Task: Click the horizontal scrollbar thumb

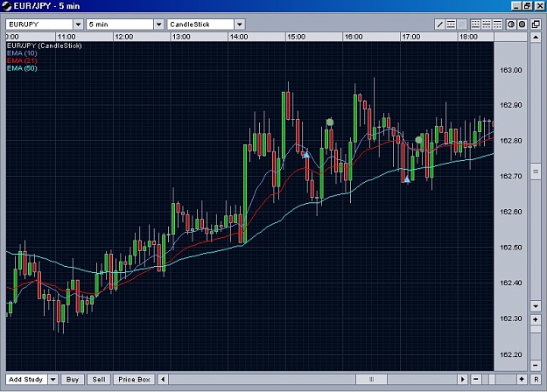Action: 371,379
